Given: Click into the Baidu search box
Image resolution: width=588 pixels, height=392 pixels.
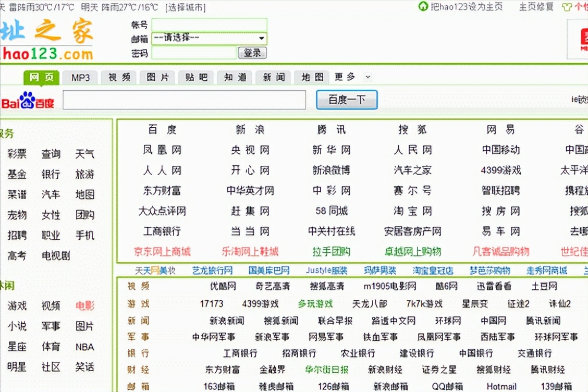Looking at the screenshot, I should (x=184, y=100).
